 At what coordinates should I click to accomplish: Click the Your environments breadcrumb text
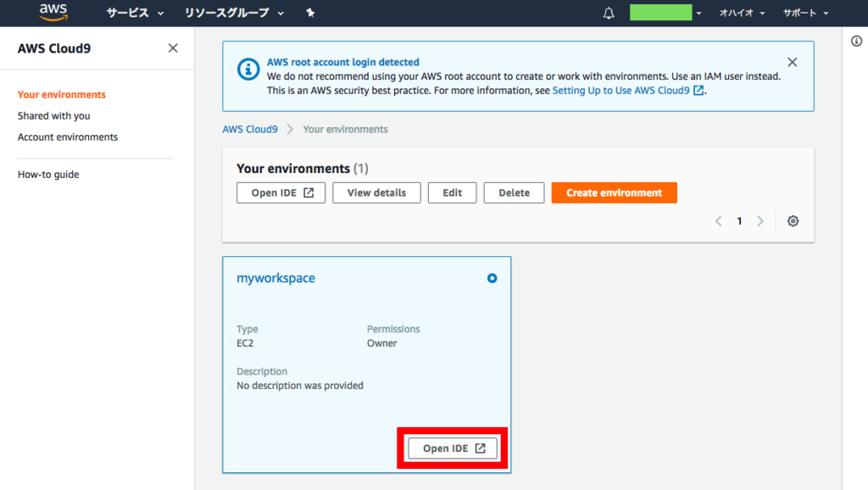click(x=345, y=129)
